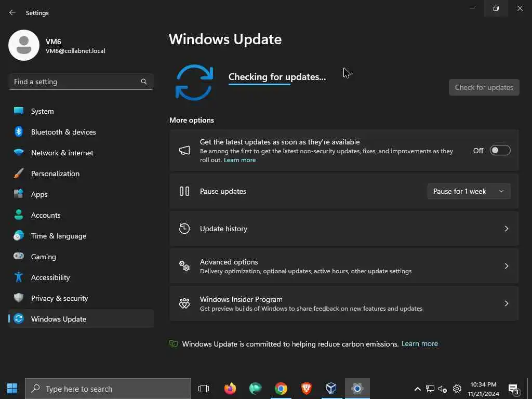
Task: Toggle get latest updates switch on
Action: point(500,150)
